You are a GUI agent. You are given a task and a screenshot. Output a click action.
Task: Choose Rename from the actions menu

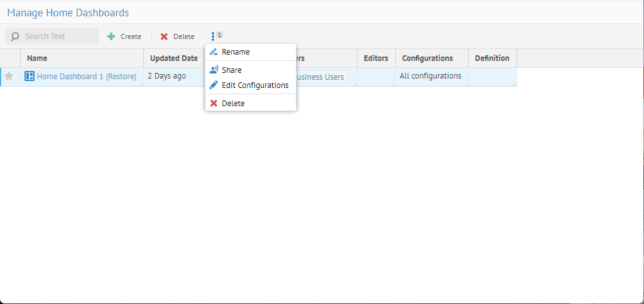pyautogui.click(x=236, y=52)
